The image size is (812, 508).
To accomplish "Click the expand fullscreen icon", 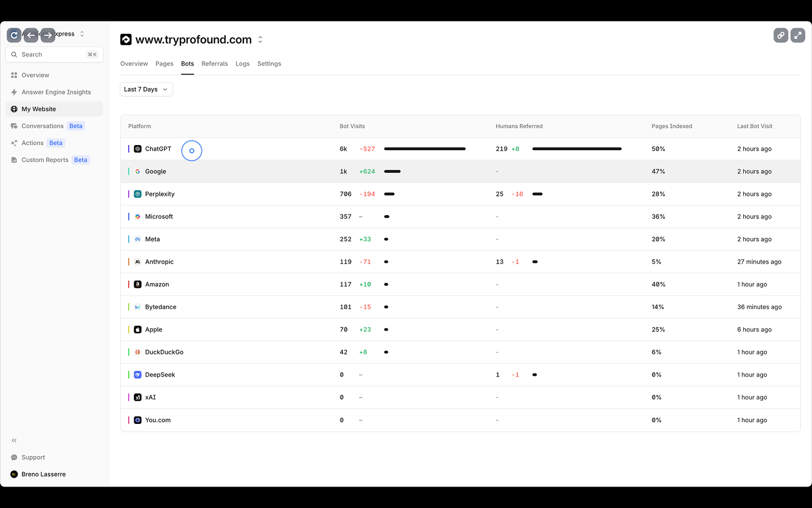I will 798,35.
